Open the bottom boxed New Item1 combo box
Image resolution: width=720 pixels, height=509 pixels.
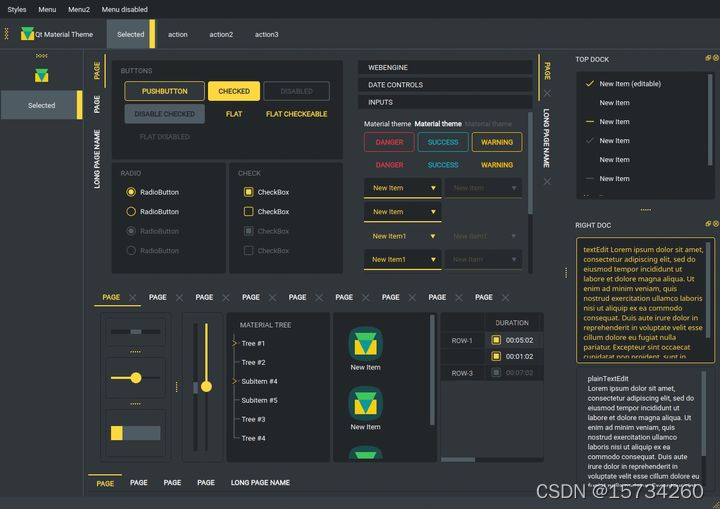402,260
